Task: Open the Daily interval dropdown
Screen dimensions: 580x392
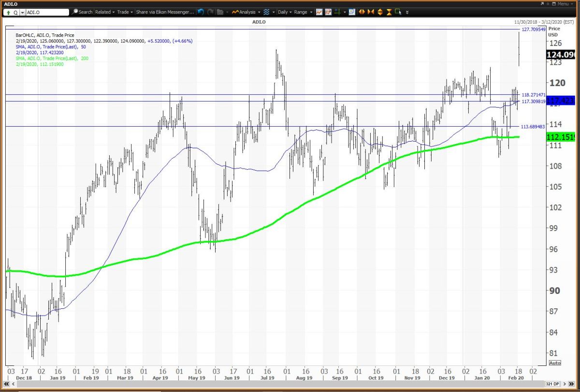Action: click(285, 12)
